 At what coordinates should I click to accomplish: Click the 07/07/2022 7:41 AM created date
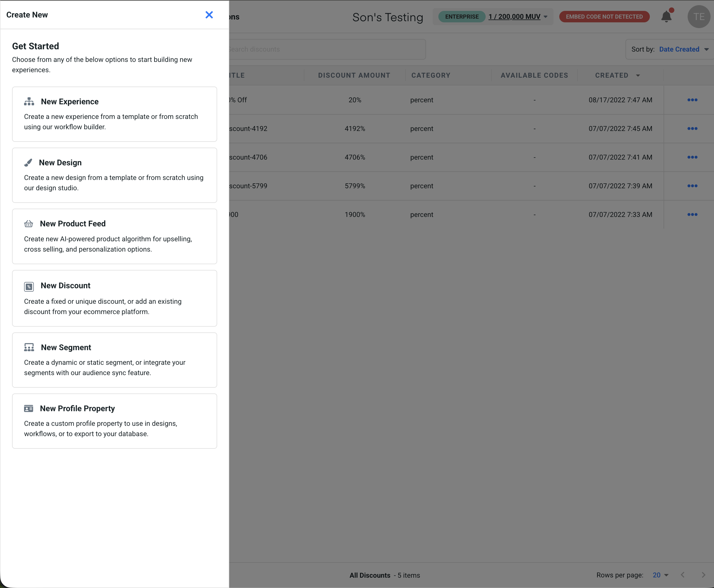[x=620, y=157]
